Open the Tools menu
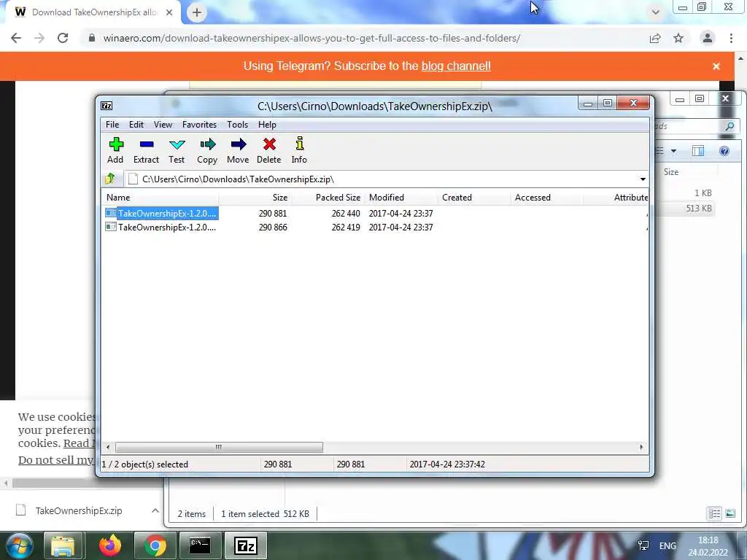 click(237, 124)
